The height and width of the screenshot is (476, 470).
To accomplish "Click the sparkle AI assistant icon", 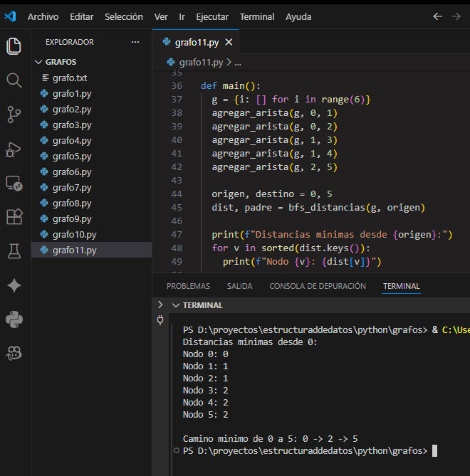I will point(14,285).
